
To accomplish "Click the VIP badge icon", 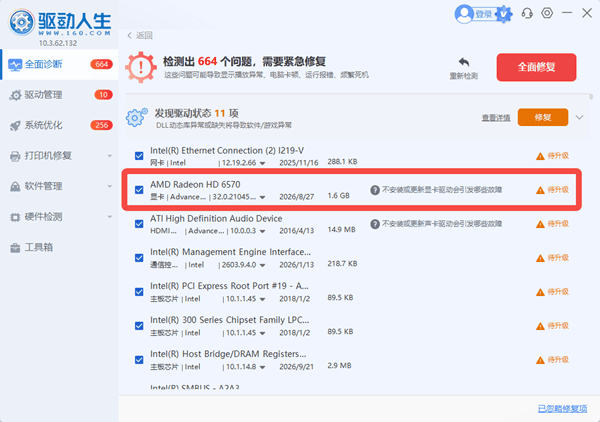I will pos(504,14).
